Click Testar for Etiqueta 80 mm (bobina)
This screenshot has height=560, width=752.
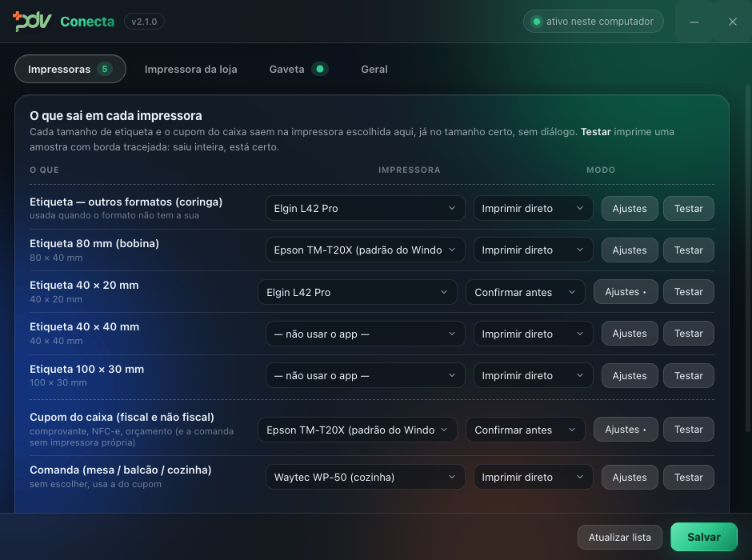pyautogui.click(x=689, y=250)
